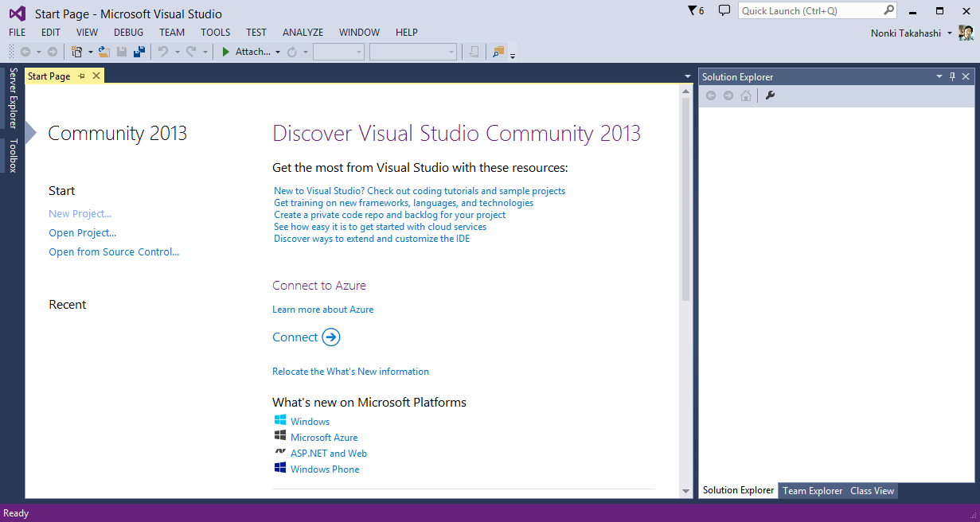Click the Connect to Azure arrow circle
The width and height of the screenshot is (980, 522).
[x=331, y=337]
